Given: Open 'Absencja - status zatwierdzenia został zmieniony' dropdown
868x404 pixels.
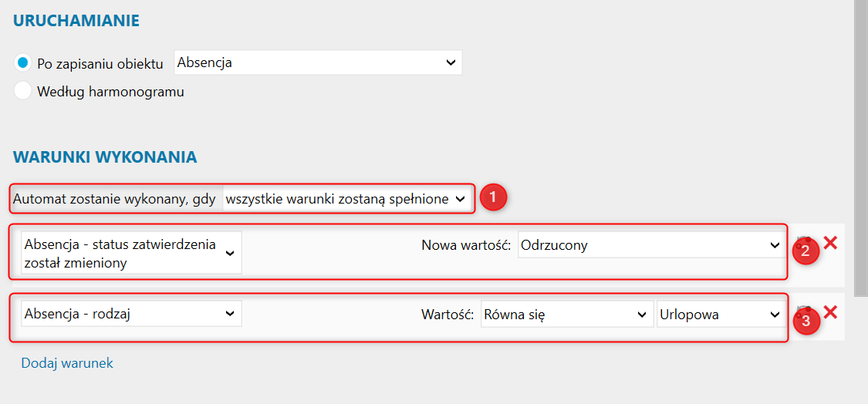Looking at the screenshot, I should pyautogui.click(x=131, y=253).
